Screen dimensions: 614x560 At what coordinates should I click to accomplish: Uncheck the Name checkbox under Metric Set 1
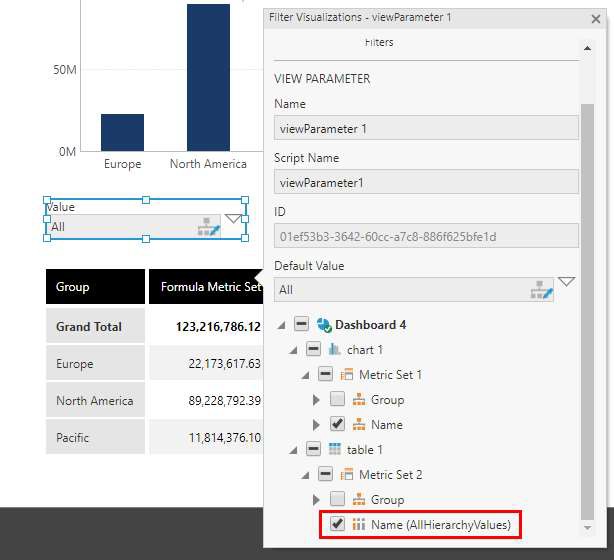point(337,425)
